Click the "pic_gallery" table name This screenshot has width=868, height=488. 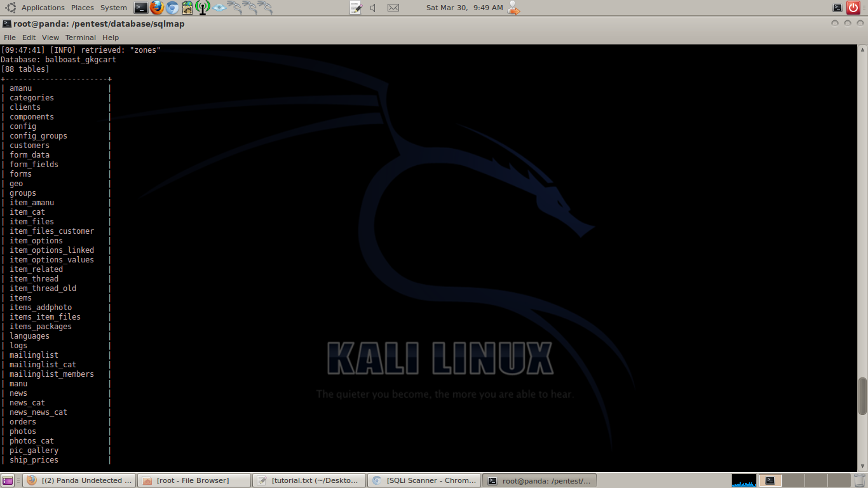pyautogui.click(x=34, y=451)
